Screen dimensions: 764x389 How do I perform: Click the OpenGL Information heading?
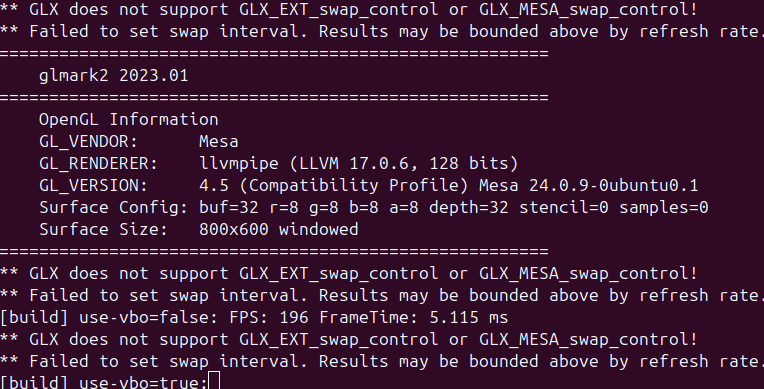coord(129,119)
